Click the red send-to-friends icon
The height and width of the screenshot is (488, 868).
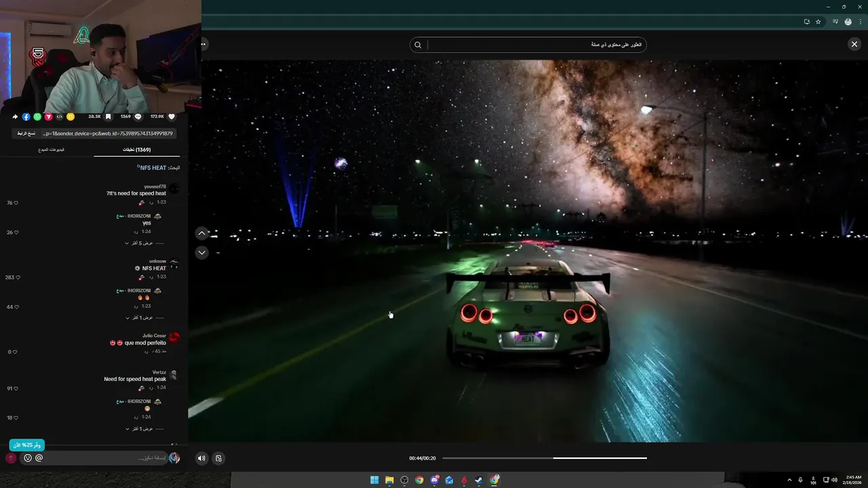coord(48,117)
